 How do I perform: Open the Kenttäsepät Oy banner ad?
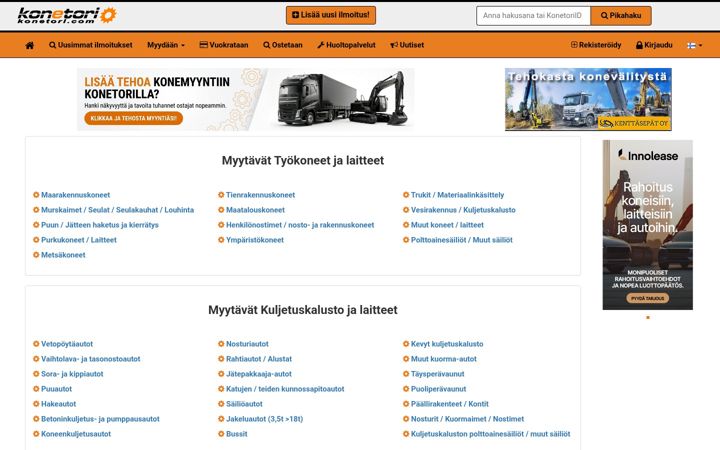click(588, 99)
